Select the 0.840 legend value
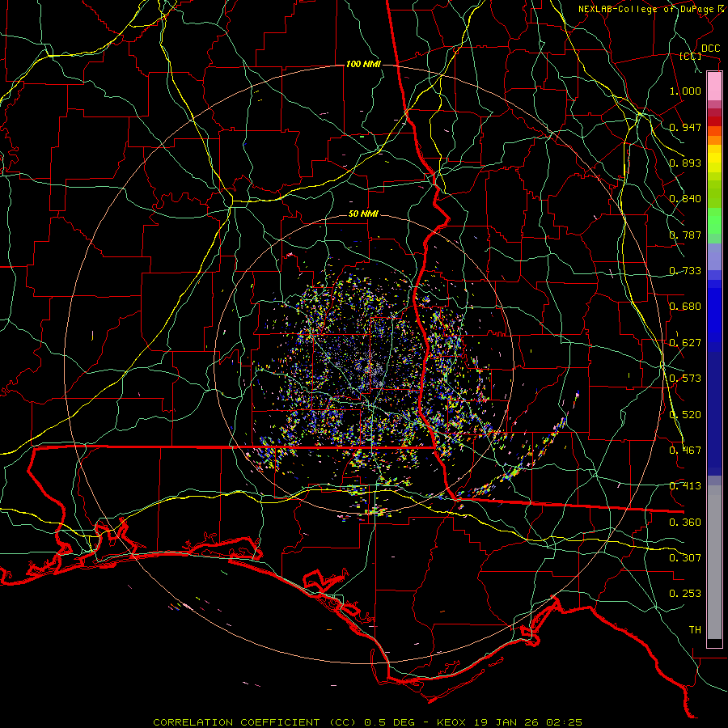The image size is (728, 728). point(685,199)
